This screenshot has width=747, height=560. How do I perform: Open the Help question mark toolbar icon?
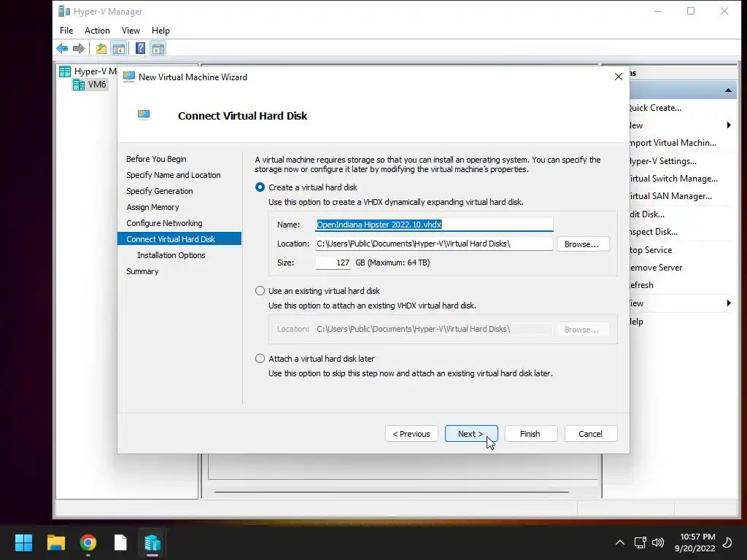point(140,48)
